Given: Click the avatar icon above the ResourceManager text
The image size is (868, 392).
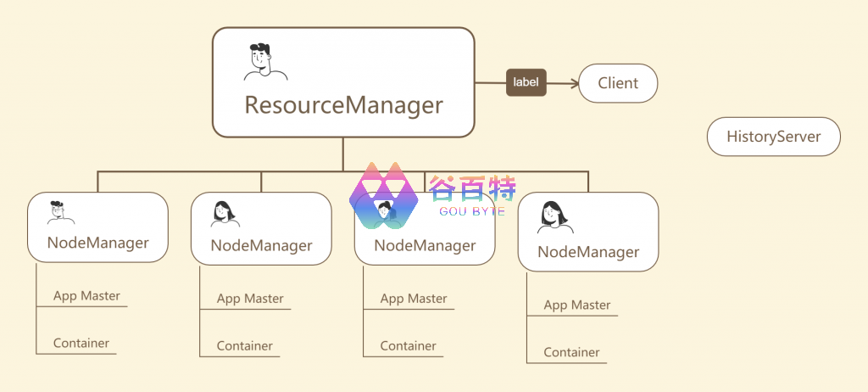Looking at the screenshot, I should (264, 61).
